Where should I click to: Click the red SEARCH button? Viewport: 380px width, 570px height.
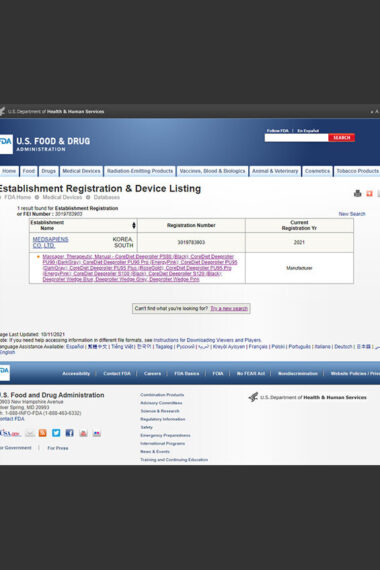[x=341, y=137]
